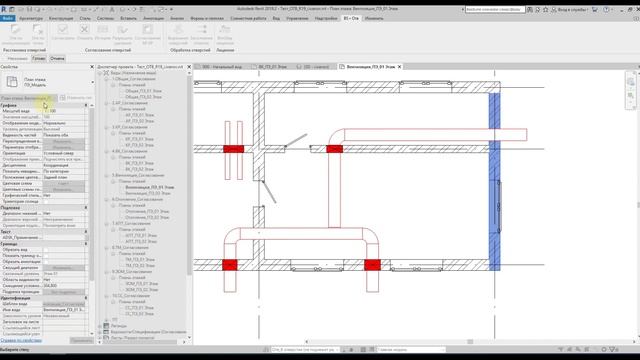The image size is (640, 360).
Task: Select 'Отопление_ПЭ_01 Этаж' in project browser
Action: [147, 211]
